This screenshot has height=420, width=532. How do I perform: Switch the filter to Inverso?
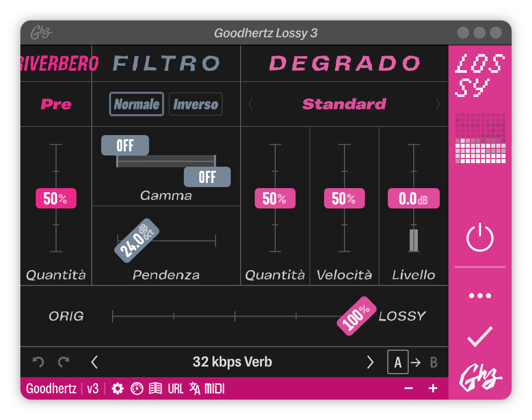tap(196, 103)
